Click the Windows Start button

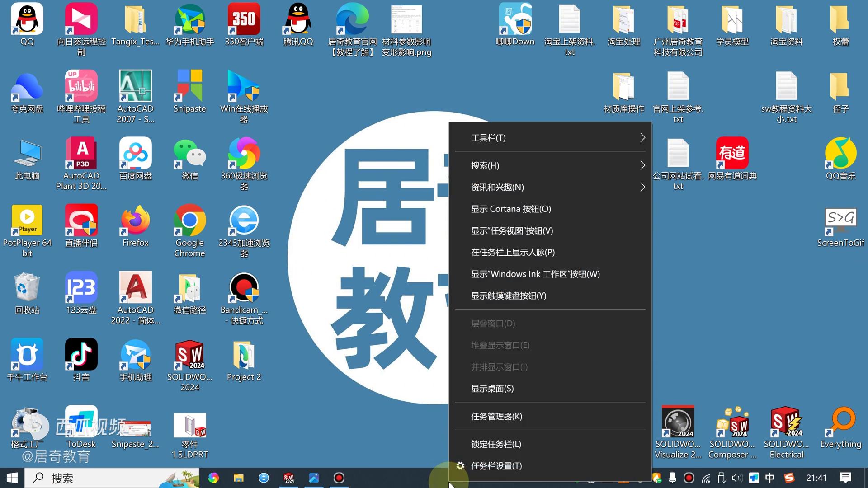point(12,478)
